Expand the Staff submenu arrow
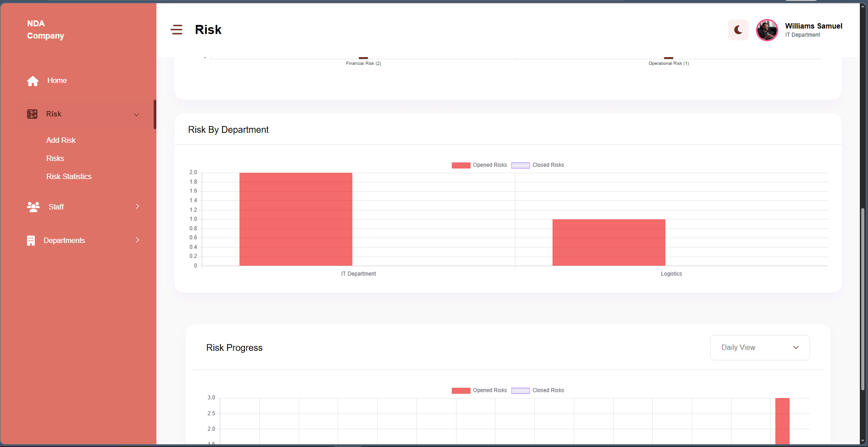 [137, 206]
